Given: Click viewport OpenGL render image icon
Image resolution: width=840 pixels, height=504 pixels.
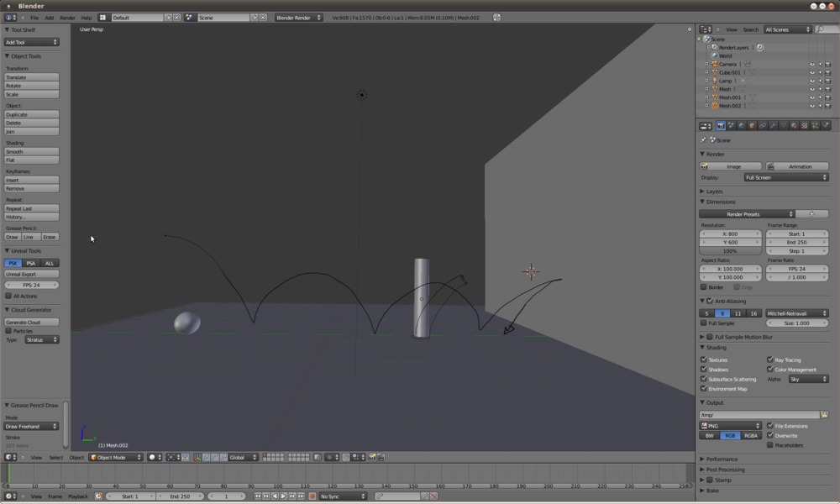Looking at the screenshot, I should (372, 458).
